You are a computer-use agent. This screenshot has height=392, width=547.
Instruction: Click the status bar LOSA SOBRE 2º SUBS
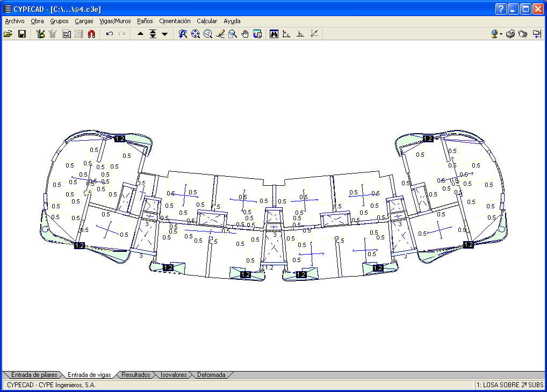tap(510, 384)
